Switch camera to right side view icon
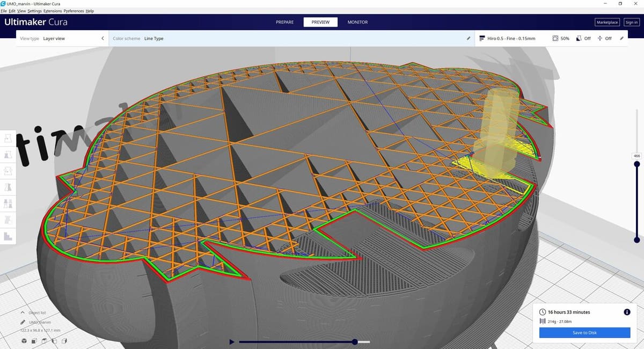 tap(64, 340)
